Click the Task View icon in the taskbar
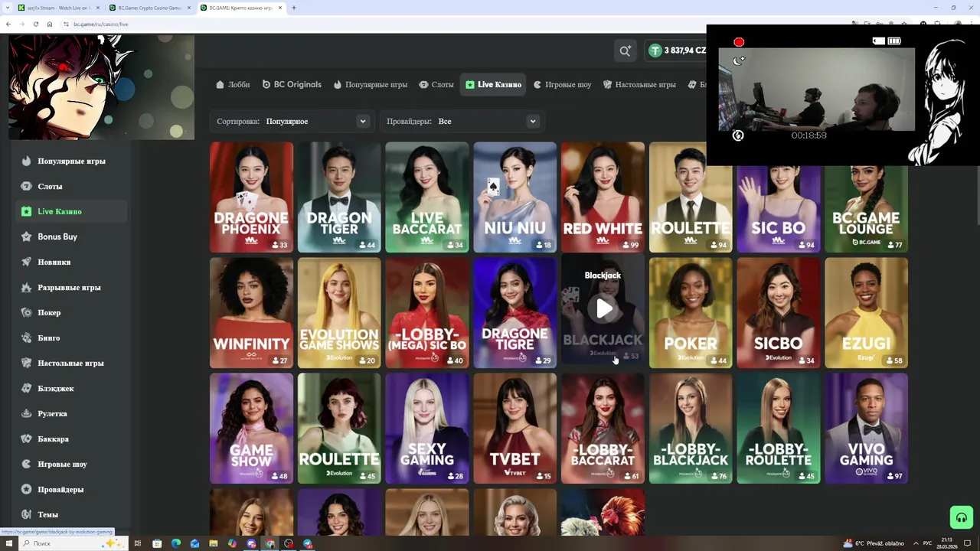The image size is (980, 551). pos(138,543)
